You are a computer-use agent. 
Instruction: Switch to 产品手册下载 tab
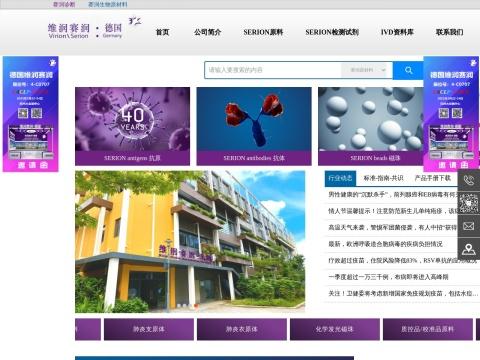[433, 178]
